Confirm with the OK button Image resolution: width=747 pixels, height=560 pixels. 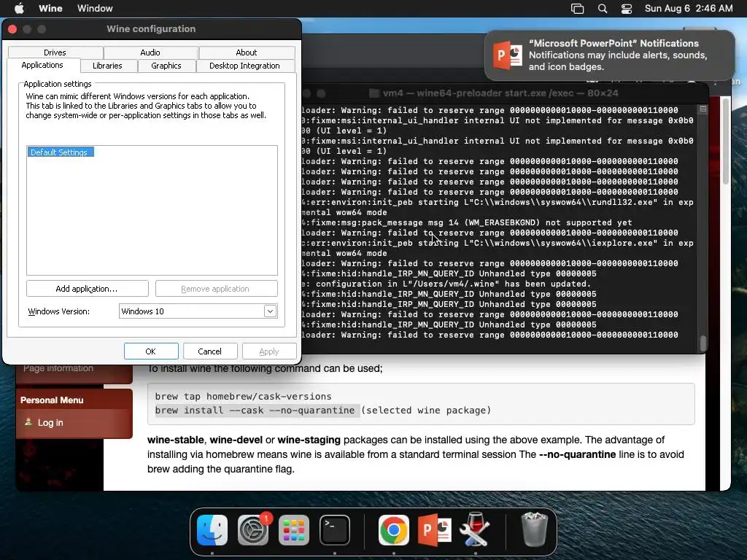[x=151, y=351]
